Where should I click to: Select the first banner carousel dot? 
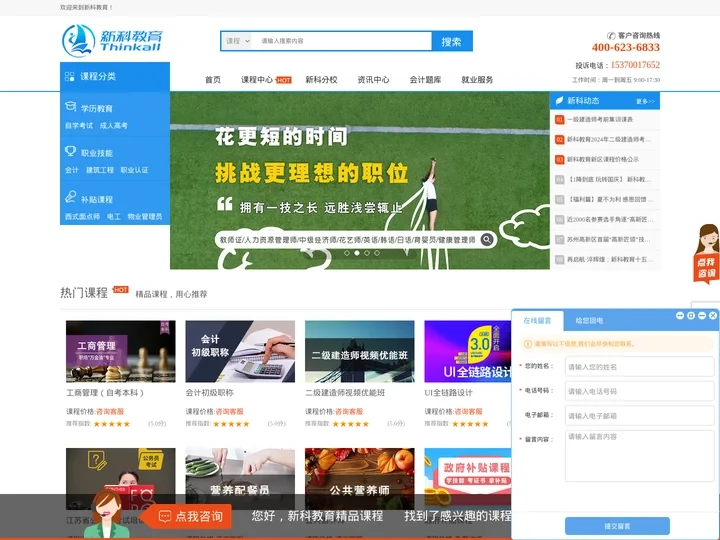(347, 253)
